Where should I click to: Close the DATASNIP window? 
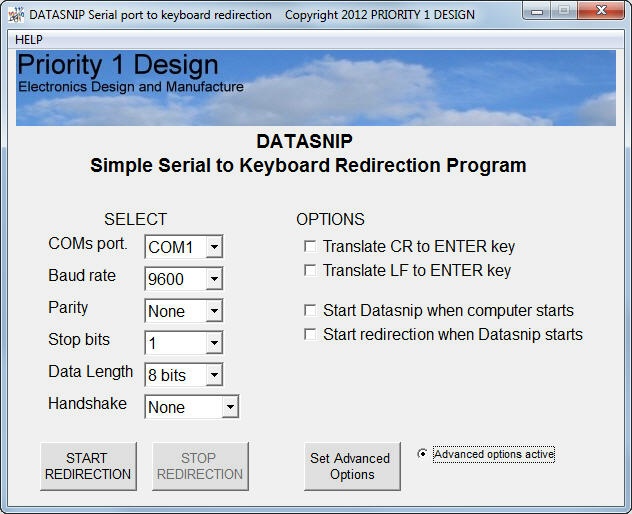click(601, 10)
